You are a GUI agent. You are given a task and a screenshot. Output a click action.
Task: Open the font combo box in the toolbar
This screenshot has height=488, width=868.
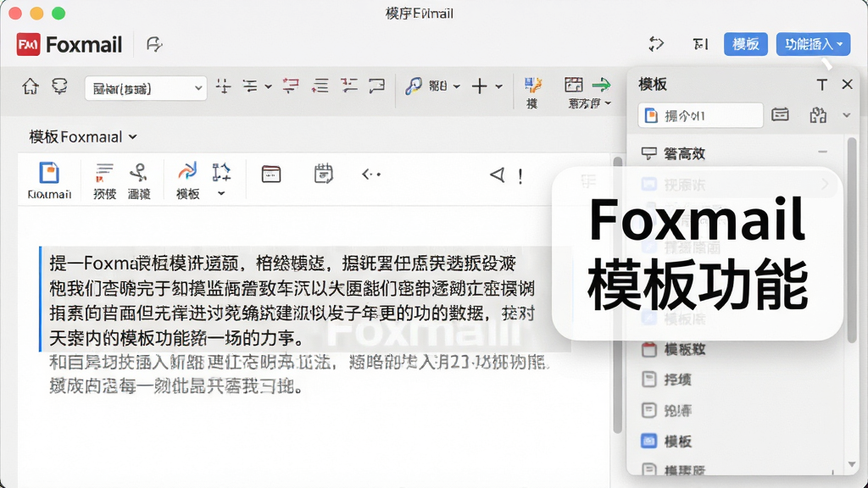tap(146, 88)
